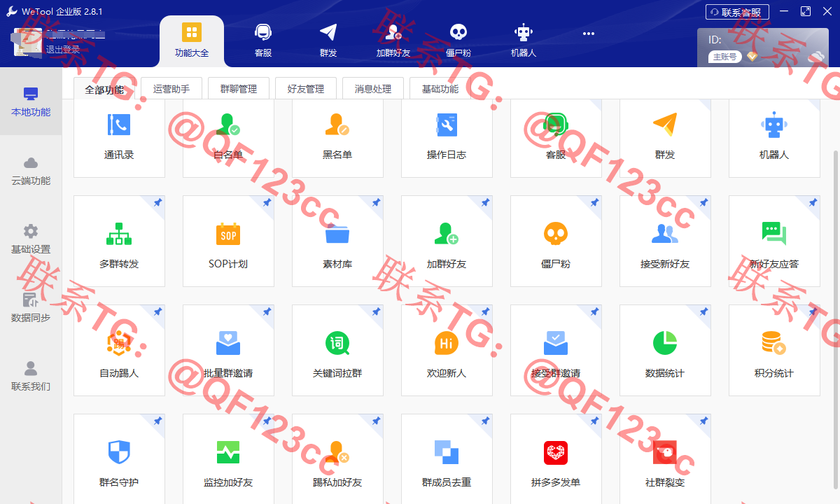Show the 消息处理 tab

tap(373, 89)
